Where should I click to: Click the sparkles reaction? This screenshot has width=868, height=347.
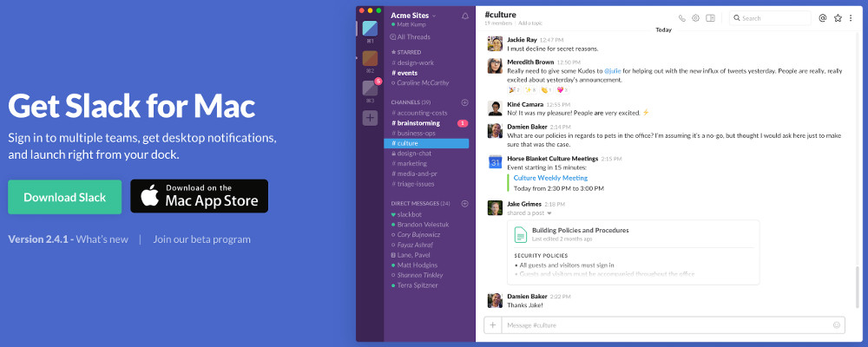pyautogui.click(x=530, y=89)
